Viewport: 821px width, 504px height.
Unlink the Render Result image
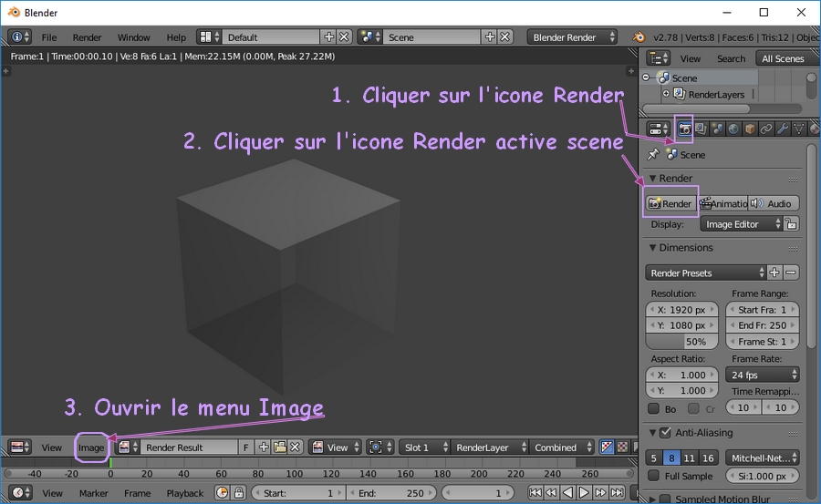[x=296, y=447]
